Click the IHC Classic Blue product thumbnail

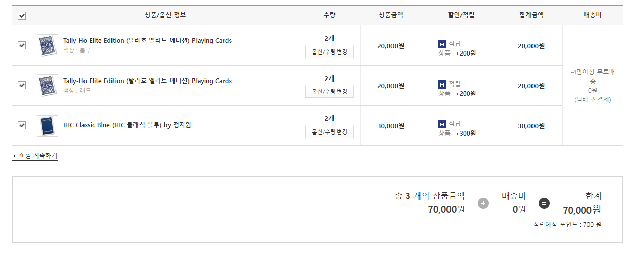[47, 125]
